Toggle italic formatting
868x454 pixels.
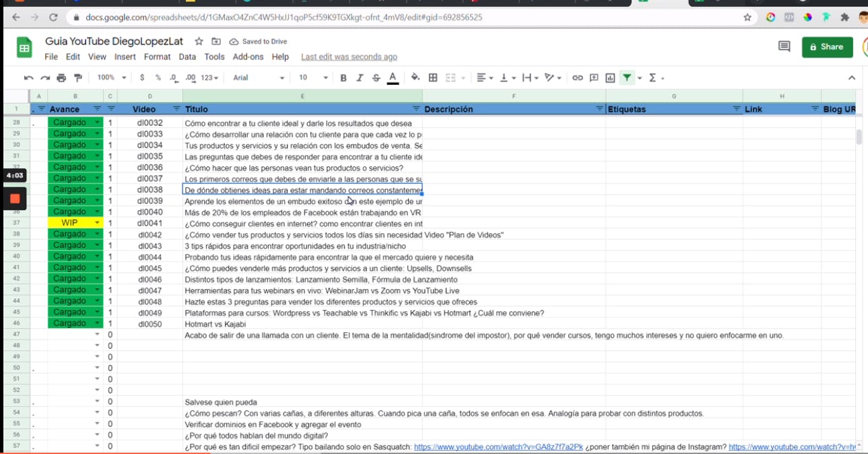pyautogui.click(x=360, y=78)
